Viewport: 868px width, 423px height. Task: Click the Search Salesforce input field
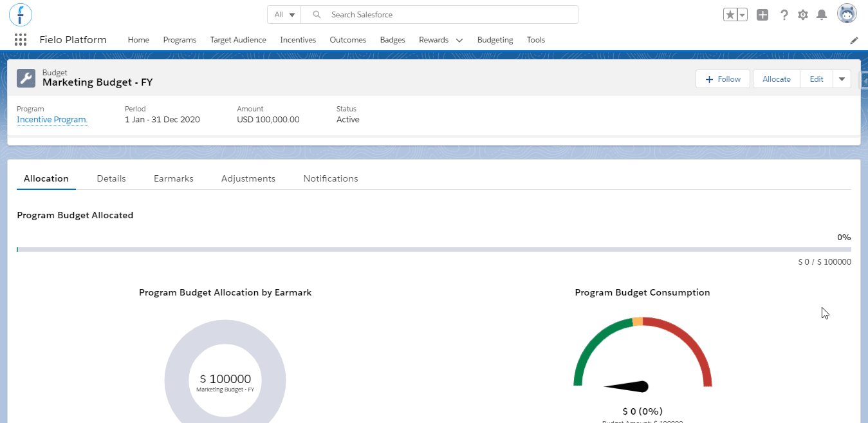tap(439, 15)
